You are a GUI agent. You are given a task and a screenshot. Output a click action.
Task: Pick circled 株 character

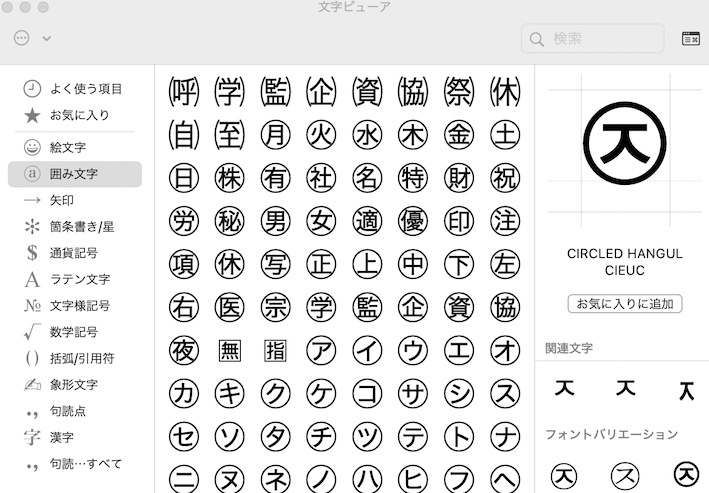(229, 178)
